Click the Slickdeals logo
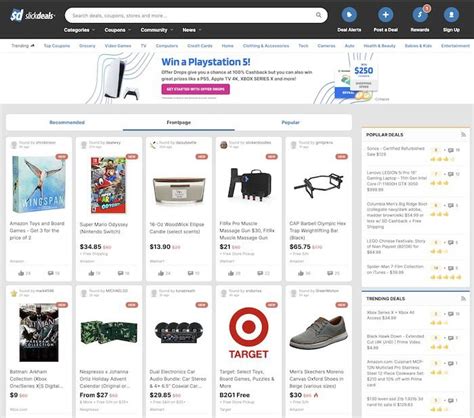 pyautogui.click(x=32, y=15)
